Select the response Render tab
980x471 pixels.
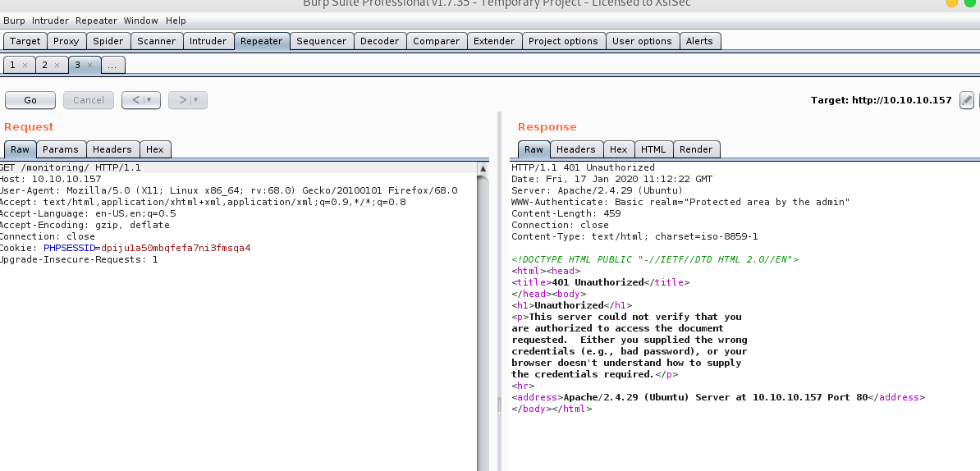point(696,149)
